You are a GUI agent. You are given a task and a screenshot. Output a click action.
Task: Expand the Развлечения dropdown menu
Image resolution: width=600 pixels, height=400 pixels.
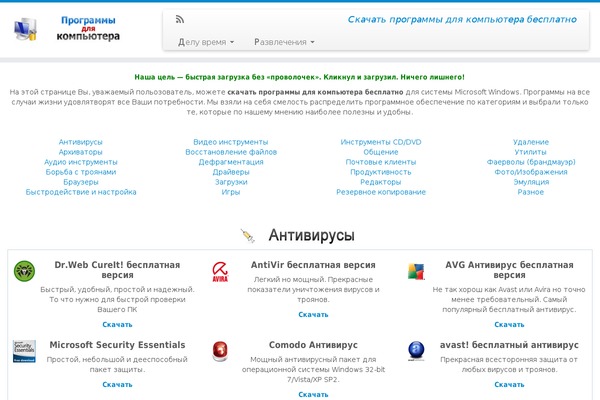tap(284, 42)
